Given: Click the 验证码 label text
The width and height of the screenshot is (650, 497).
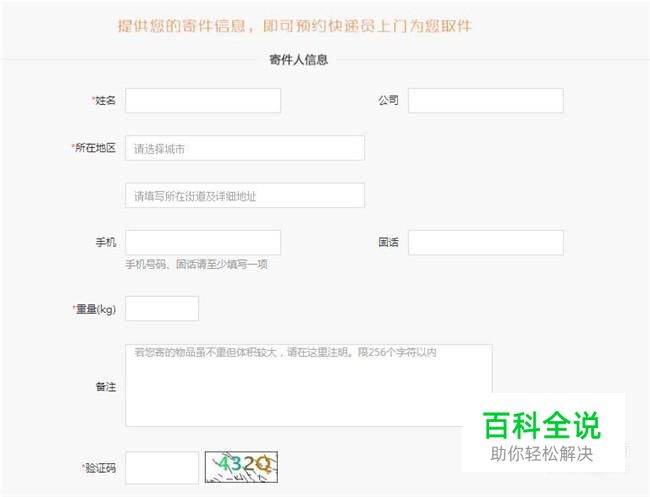Looking at the screenshot, I should tap(99, 468).
